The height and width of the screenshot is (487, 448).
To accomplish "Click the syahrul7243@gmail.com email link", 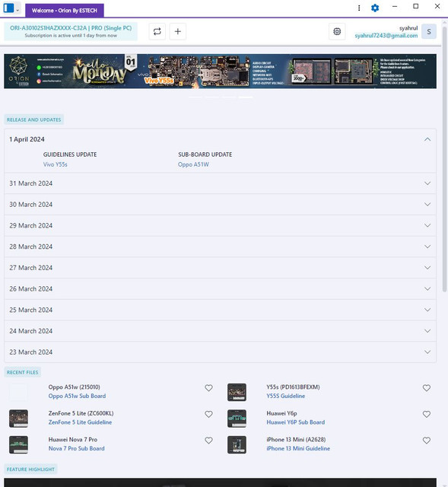I will tap(386, 36).
